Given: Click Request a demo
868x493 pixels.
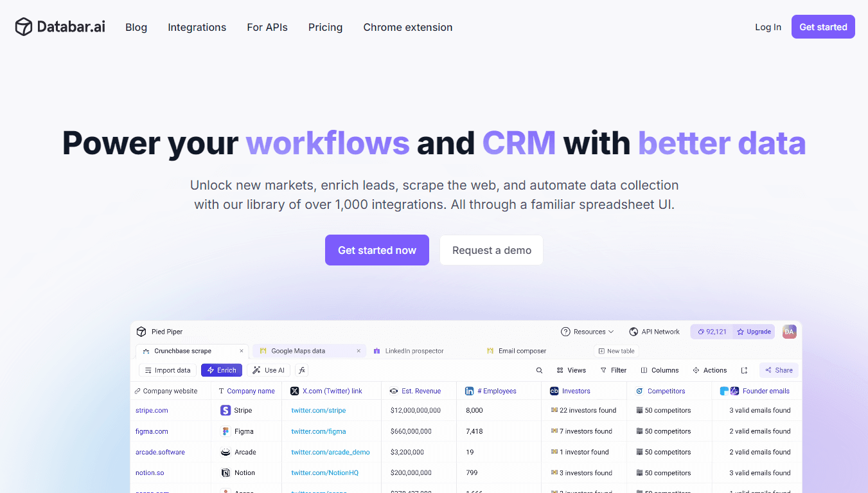Looking at the screenshot, I should coord(491,250).
